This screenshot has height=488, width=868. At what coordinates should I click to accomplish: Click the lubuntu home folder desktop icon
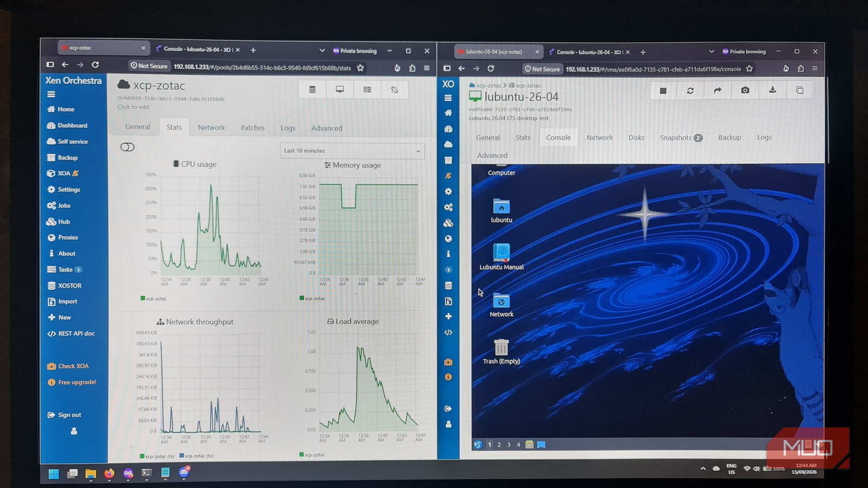click(501, 211)
